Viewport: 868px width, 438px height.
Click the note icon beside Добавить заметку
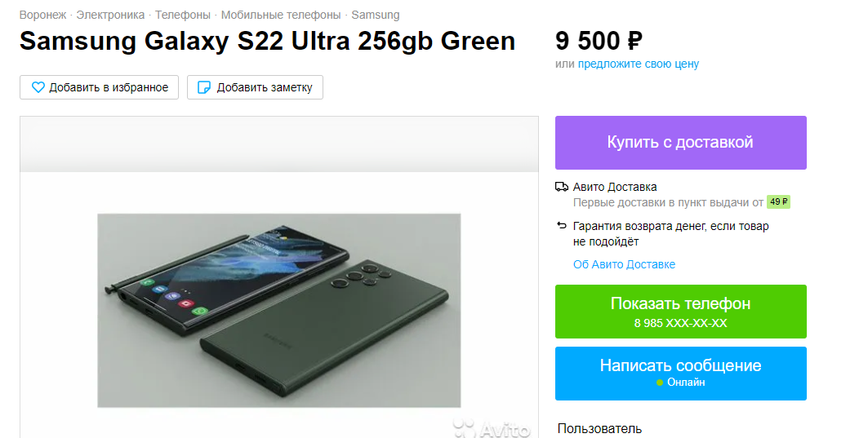point(204,87)
